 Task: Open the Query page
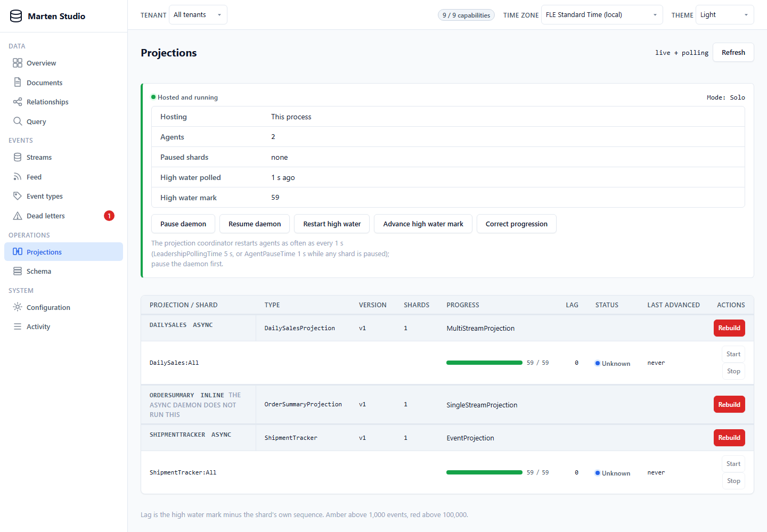point(63,121)
